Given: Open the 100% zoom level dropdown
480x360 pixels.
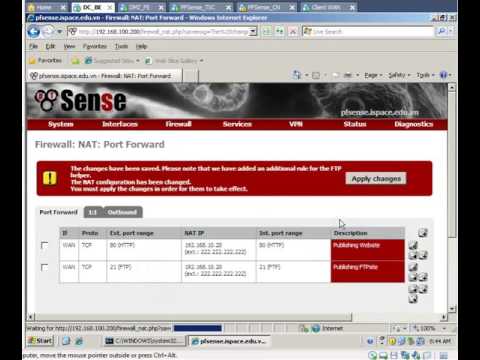Looking at the screenshot, I should click(x=444, y=329).
